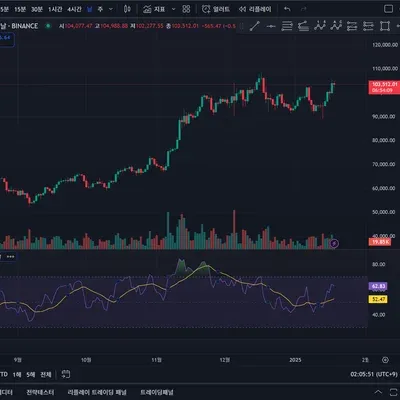Screen dimensions: 400x400
Task: Click the 110,000.00 price axis label
Action: point(385,69)
